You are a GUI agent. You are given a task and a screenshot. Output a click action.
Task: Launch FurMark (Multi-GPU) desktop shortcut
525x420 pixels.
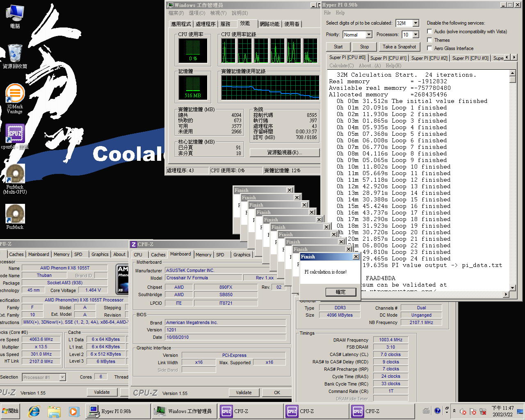pos(15,179)
